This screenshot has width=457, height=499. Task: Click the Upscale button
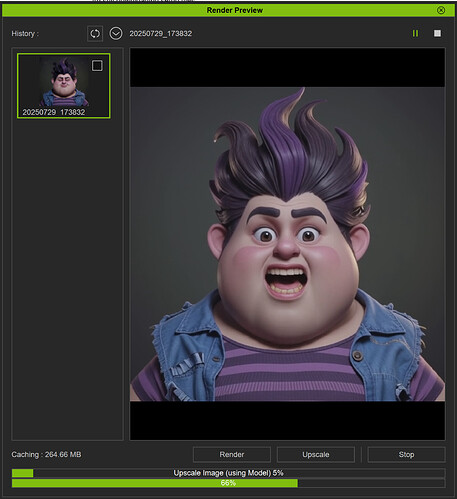[x=316, y=454]
